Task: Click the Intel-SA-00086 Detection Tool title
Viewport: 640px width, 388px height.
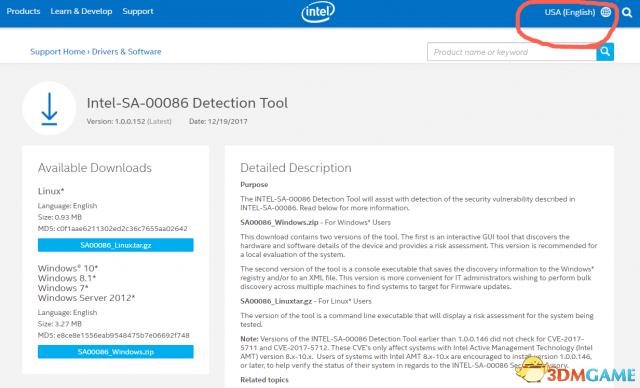Action: [187, 103]
